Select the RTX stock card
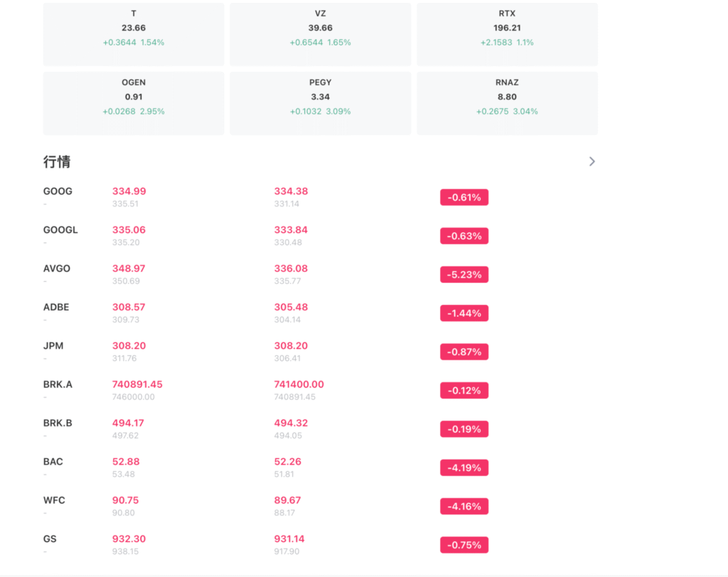The width and height of the screenshot is (728, 577). 507,34
